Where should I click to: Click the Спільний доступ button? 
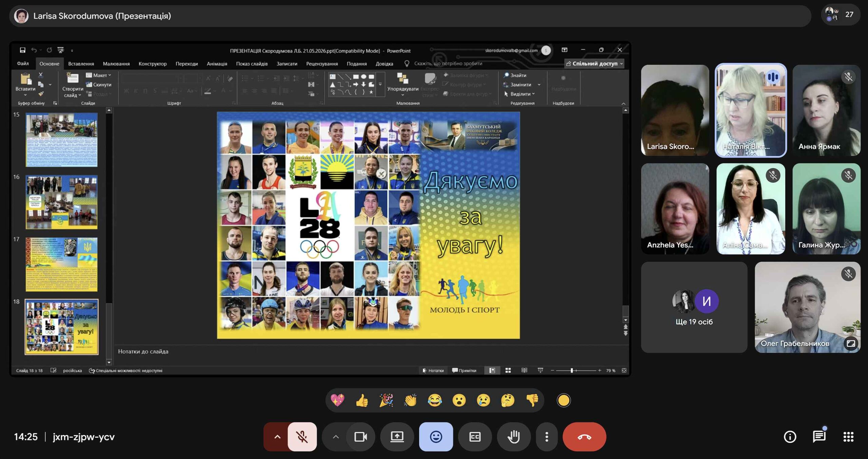coord(595,63)
